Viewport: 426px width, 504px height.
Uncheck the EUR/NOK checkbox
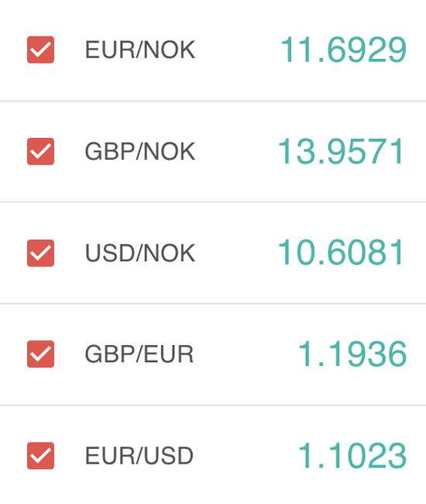click(40, 50)
